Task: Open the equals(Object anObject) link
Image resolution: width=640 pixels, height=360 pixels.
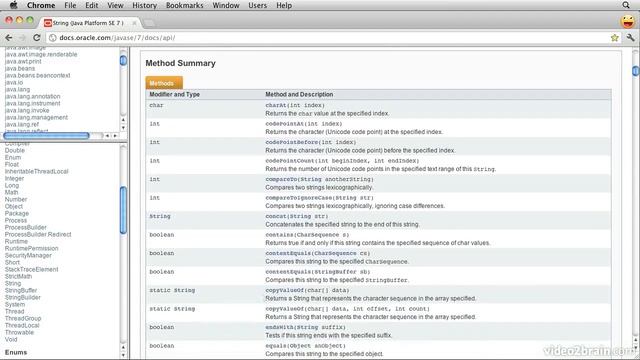Action: [x=305, y=346]
